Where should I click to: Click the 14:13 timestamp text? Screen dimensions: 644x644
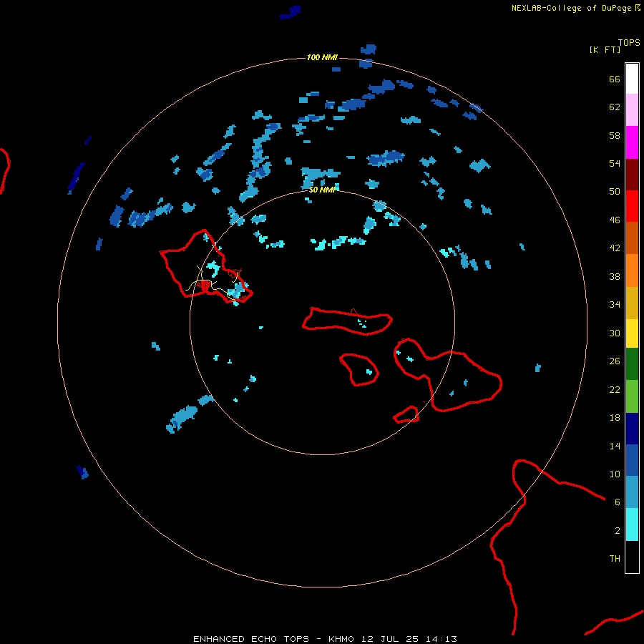[441, 639]
